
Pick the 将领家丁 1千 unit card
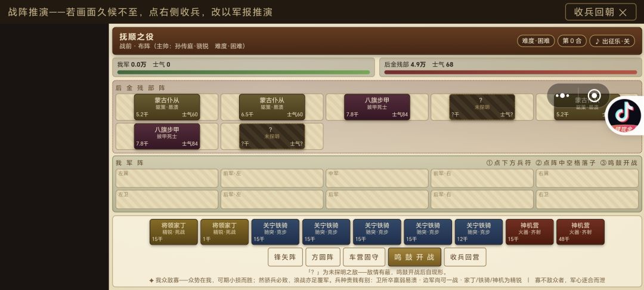[225, 232]
